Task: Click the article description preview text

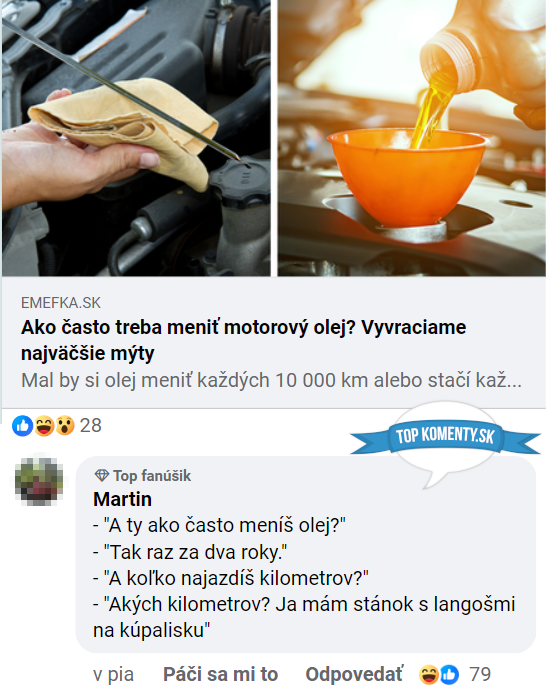Action: click(x=271, y=381)
